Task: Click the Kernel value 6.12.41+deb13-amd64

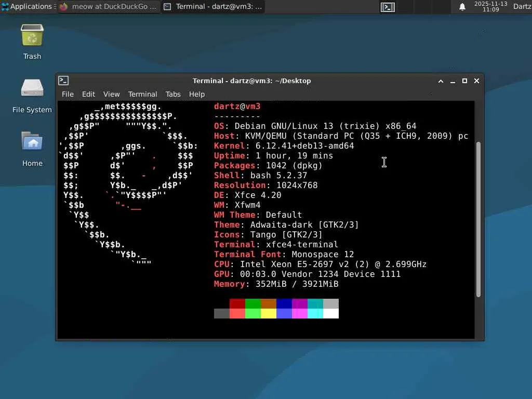Action: pyautogui.click(x=304, y=146)
